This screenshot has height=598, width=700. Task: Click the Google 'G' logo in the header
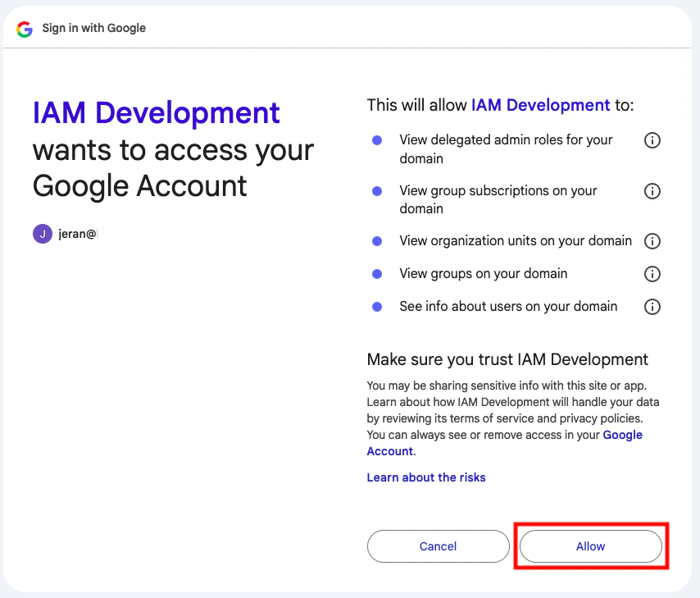point(24,28)
